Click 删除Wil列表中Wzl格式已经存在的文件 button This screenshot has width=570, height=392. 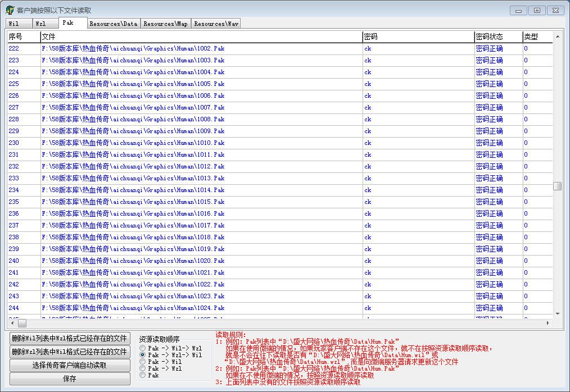tap(70, 338)
